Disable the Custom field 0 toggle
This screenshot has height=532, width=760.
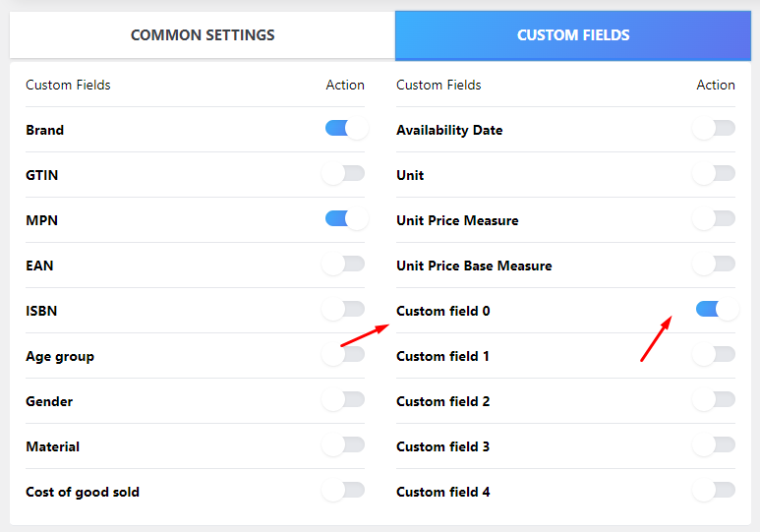pos(716,310)
